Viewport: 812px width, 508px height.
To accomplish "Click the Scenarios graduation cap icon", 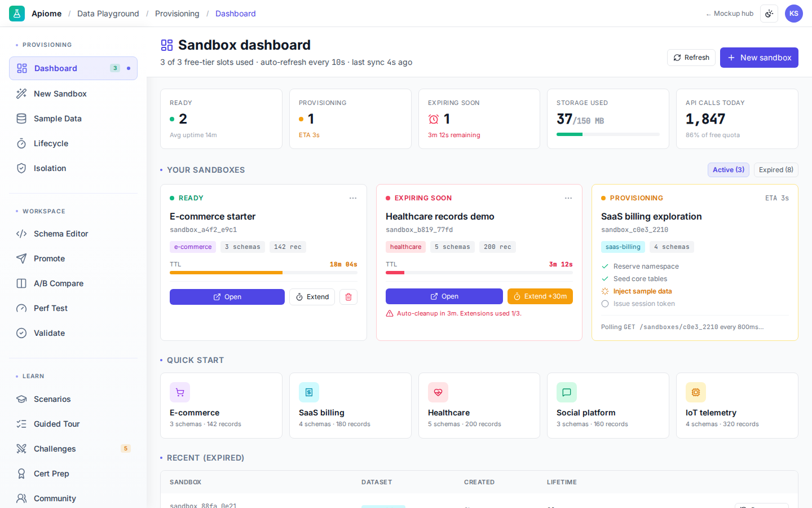I will tap(21, 399).
